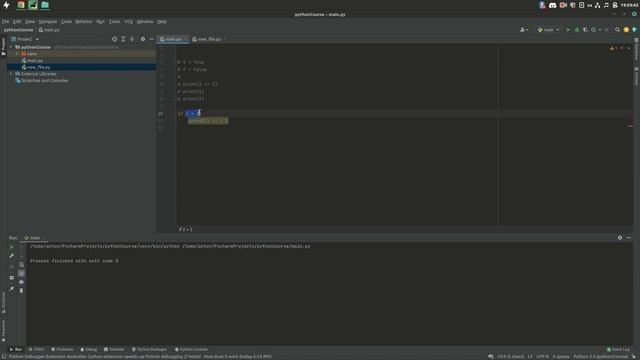Switch to new_file.py editor tab
This screenshot has width=640, height=360.
coord(209,39)
